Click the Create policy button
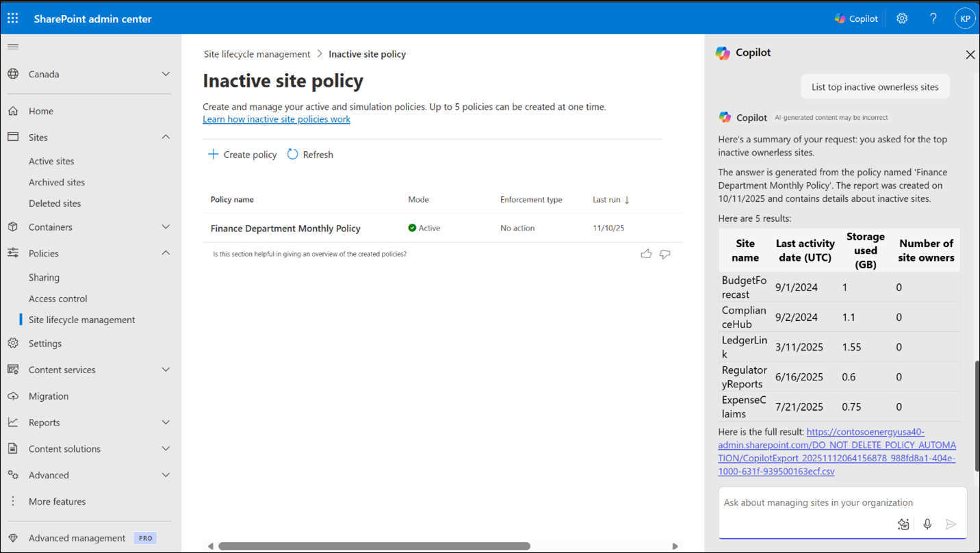This screenshot has width=980, height=553. 242,154
